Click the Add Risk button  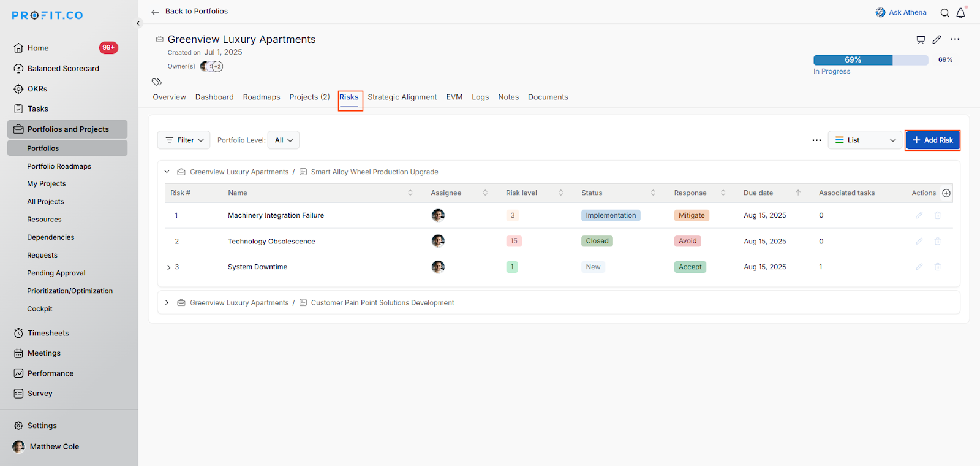tap(932, 140)
